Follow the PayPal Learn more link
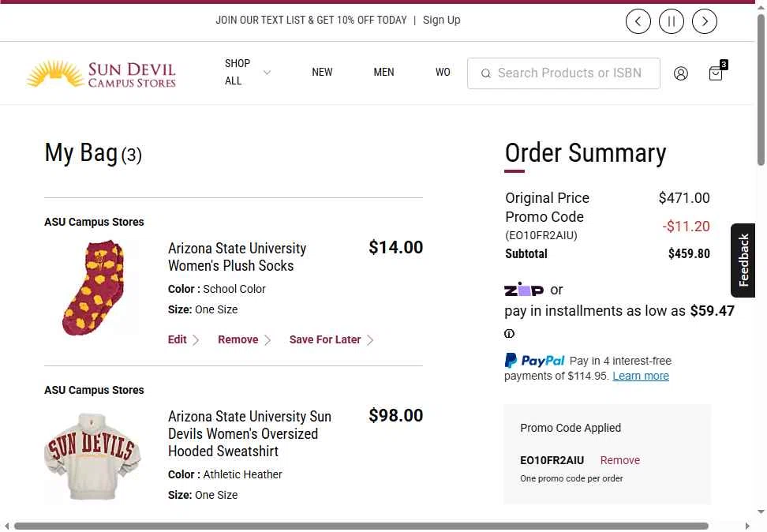This screenshot has width=767, height=532. tap(640, 376)
